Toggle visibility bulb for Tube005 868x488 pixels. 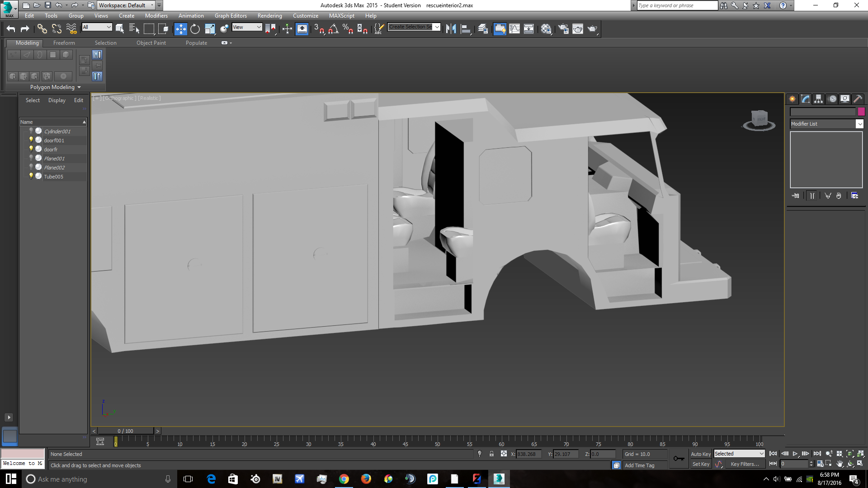click(x=31, y=176)
